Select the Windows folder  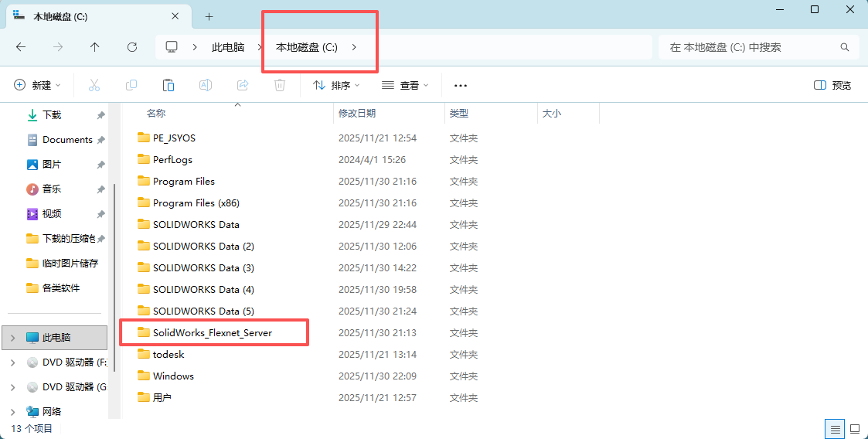click(x=173, y=376)
